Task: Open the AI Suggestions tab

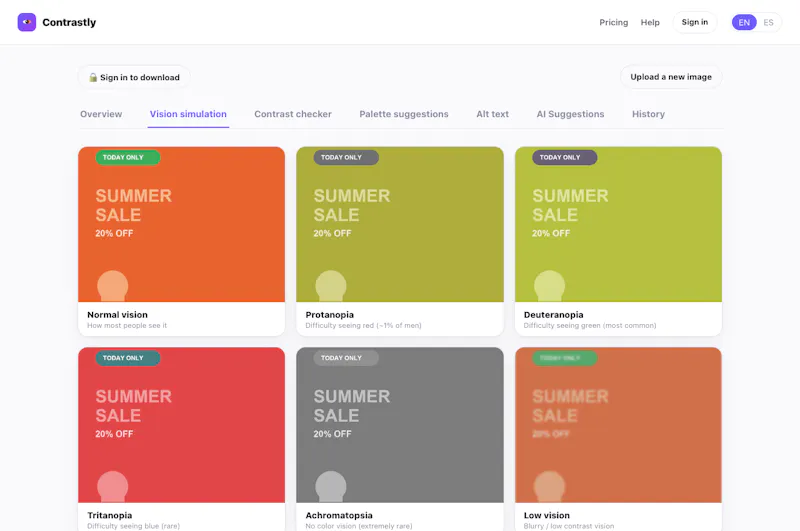Action: click(x=570, y=114)
